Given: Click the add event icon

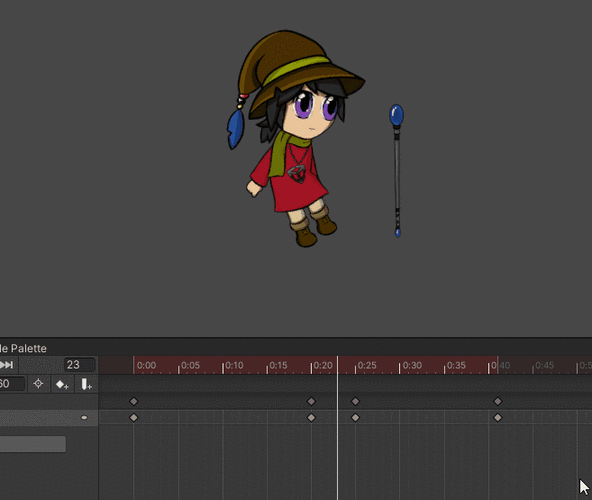Looking at the screenshot, I should click(86, 384).
